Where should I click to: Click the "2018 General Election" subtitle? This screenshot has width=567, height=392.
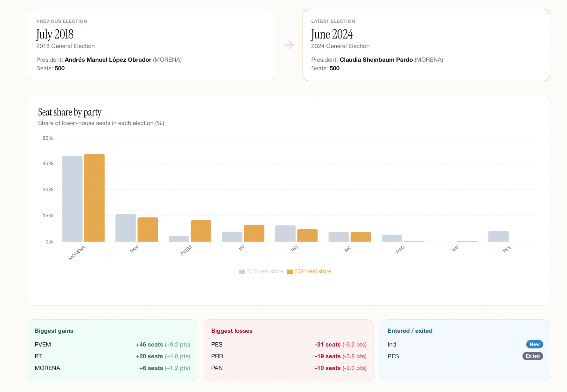[66, 46]
